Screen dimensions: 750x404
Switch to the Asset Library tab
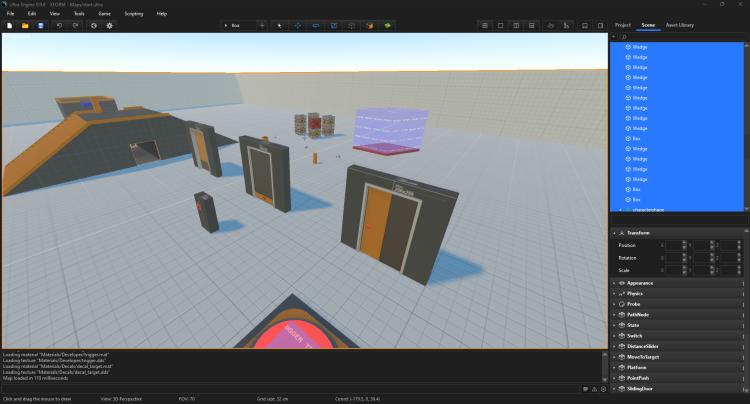pos(679,24)
